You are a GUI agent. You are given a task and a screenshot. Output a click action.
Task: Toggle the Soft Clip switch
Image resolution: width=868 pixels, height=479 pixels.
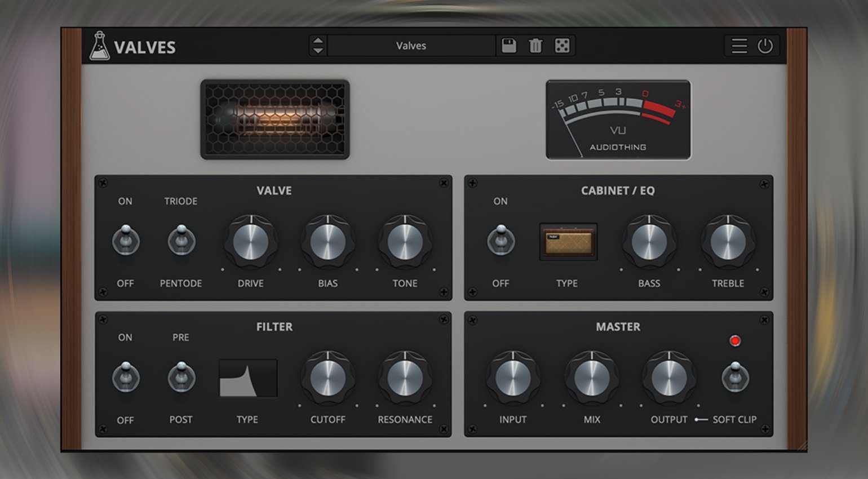tap(734, 378)
